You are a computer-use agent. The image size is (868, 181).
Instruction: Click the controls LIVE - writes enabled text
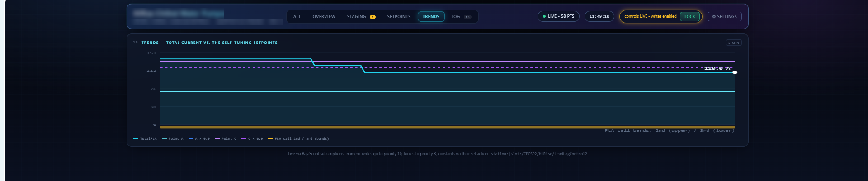[x=650, y=16]
